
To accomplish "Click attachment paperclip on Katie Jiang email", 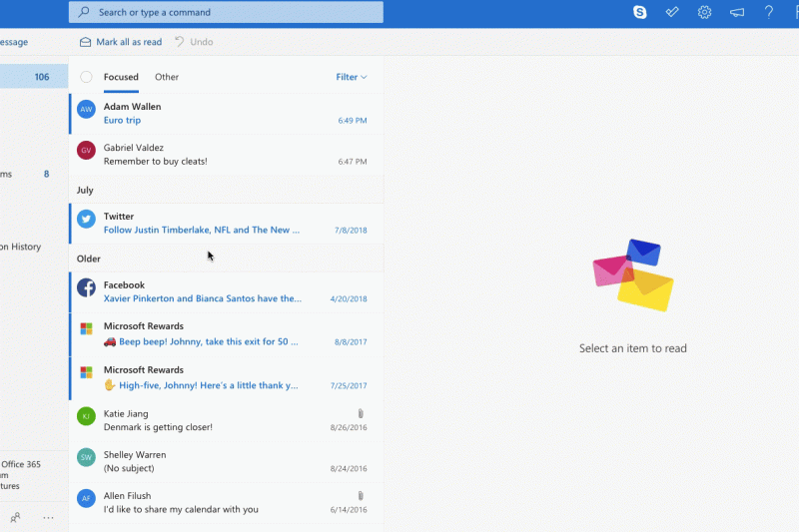I will (x=361, y=413).
